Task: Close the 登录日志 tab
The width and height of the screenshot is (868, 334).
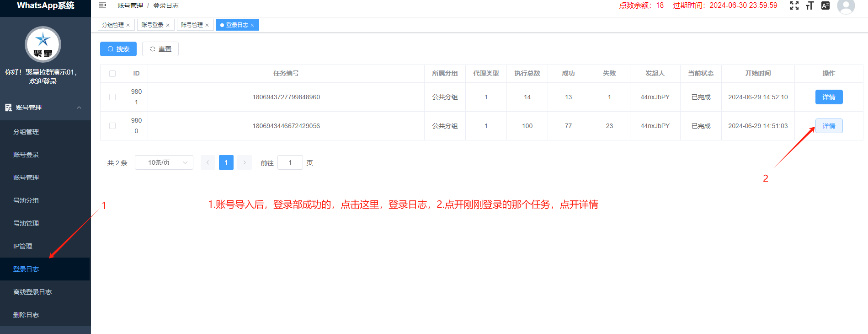Action: click(252, 25)
